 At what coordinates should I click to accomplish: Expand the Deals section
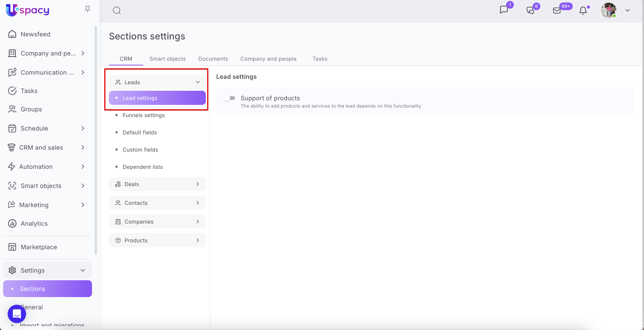click(157, 184)
